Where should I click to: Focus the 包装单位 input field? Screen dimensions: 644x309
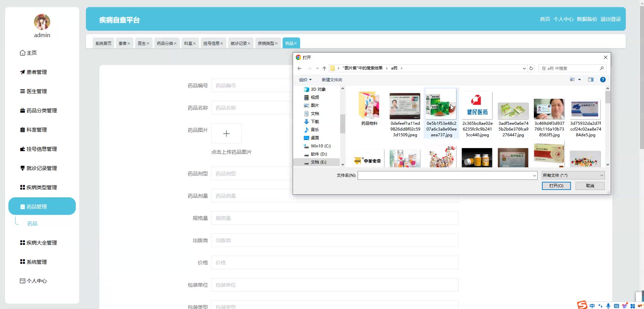pos(334,285)
